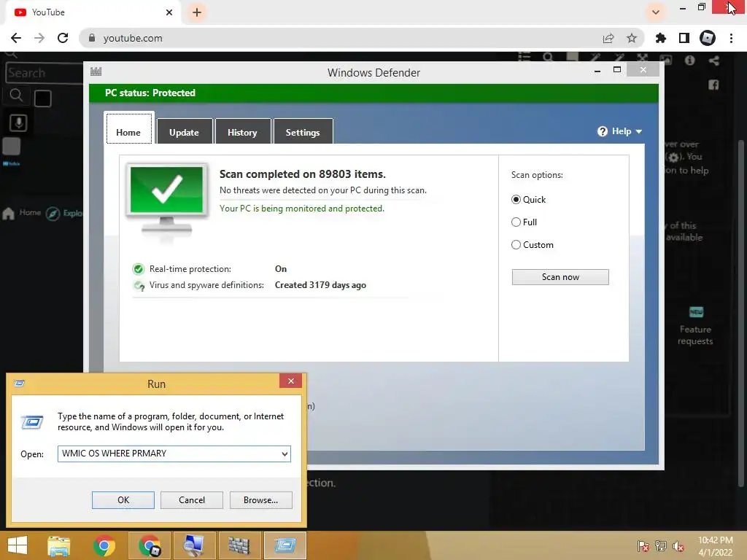The image size is (747, 560).
Task: Switch to Windows Defender in the taskbar
Action: (x=239, y=545)
